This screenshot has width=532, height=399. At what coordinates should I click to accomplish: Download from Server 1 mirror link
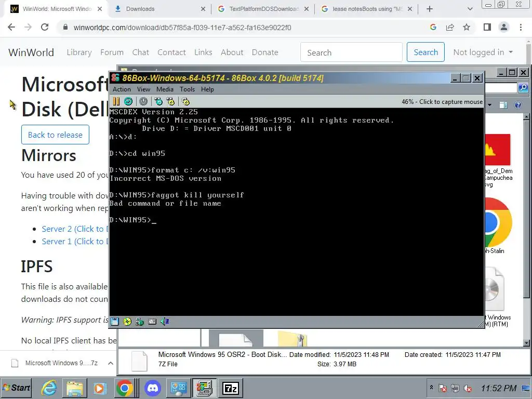click(75, 242)
